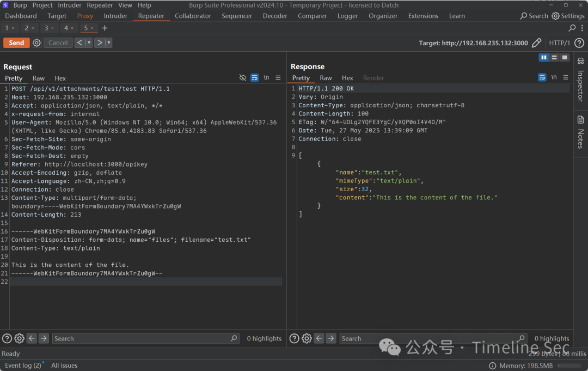Click Response search help icon
The height and width of the screenshot is (371, 588).
pyautogui.click(x=294, y=338)
